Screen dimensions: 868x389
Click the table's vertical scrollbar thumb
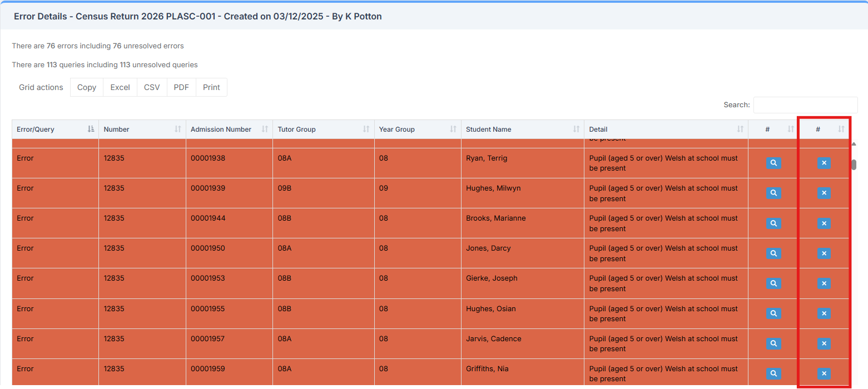pos(854,165)
